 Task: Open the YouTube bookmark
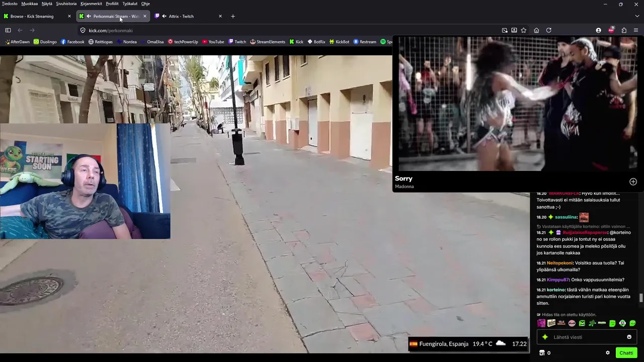click(213, 42)
